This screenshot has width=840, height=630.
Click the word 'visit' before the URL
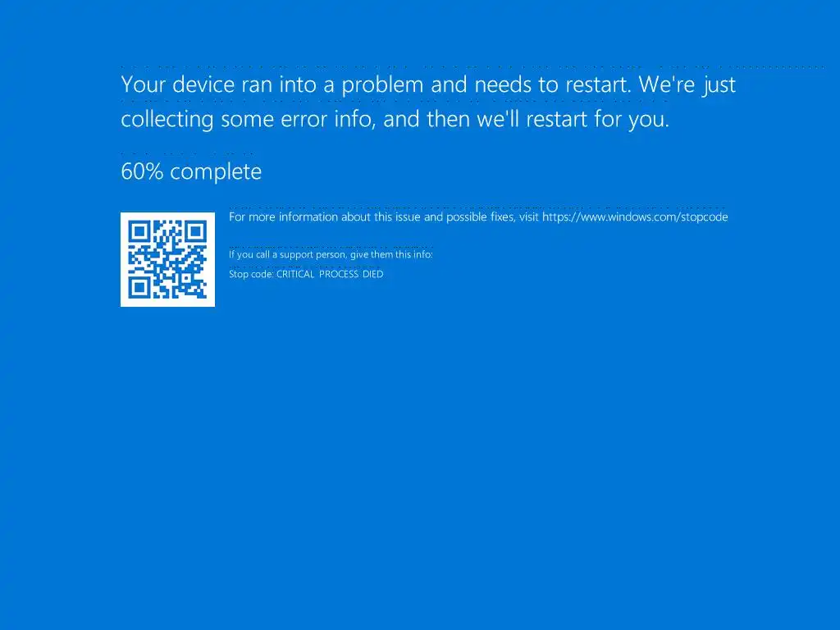click(x=529, y=217)
